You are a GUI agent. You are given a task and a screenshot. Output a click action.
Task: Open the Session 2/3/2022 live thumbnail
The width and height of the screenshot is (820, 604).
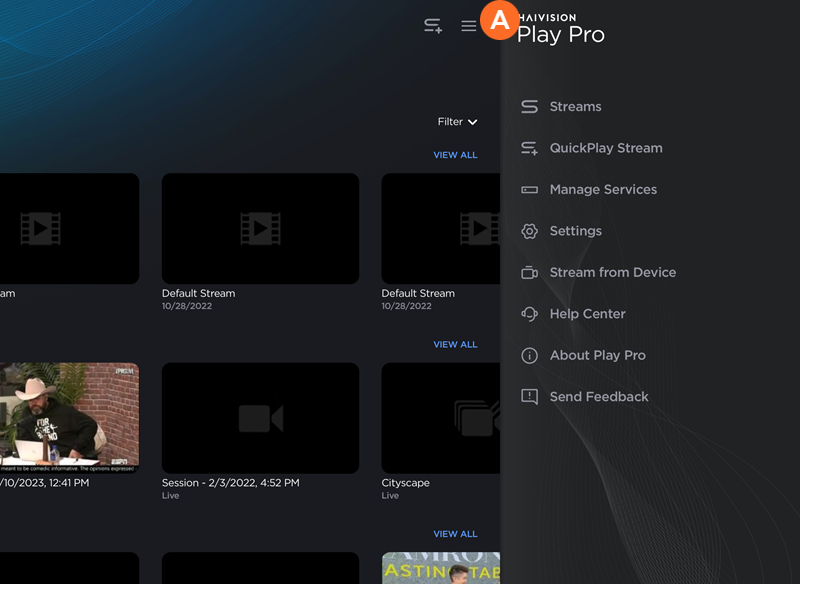click(x=260, y=418)
